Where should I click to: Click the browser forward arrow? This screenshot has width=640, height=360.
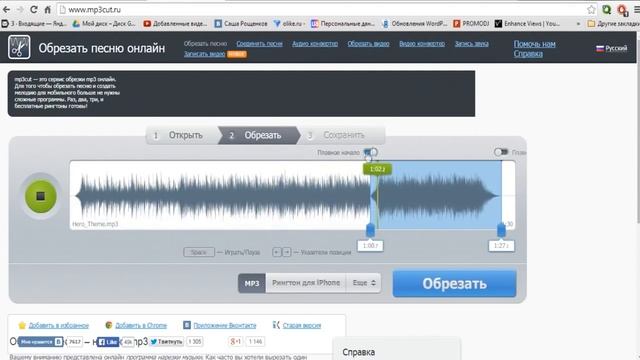click(20, 9)
